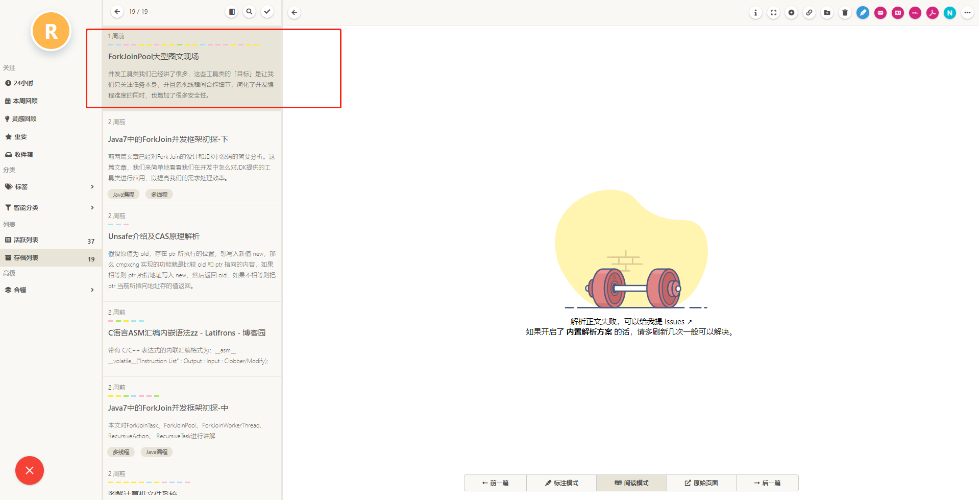
Task: Enable 标注模式 annotation mode
Action: click(561, 483)
